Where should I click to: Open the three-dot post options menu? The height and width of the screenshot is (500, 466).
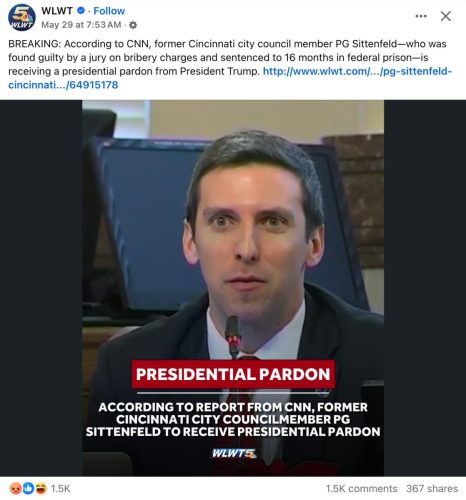coord(421,16)
